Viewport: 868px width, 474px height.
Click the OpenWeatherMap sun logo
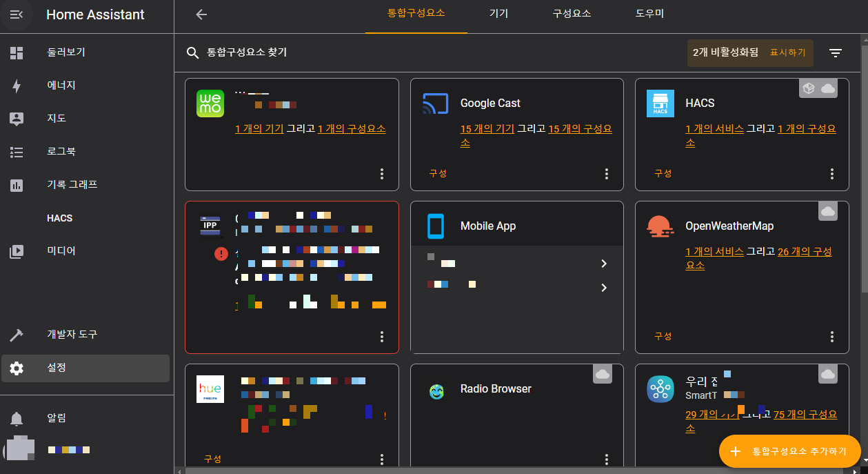point(660,226)
